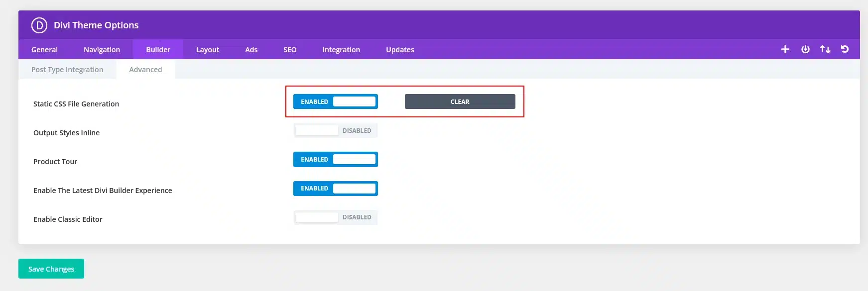
Task: Select the Advanced sub-tab
Action: [145, 70]
